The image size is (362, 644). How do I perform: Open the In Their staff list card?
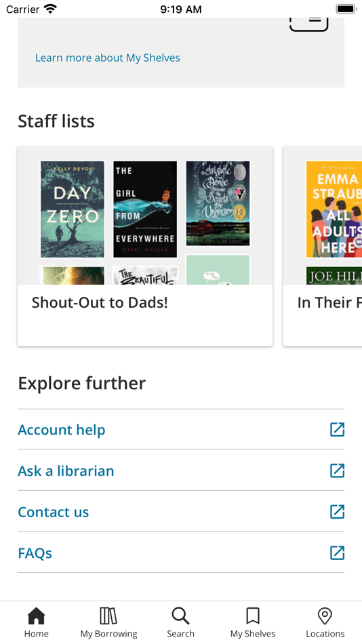(323, 246)
